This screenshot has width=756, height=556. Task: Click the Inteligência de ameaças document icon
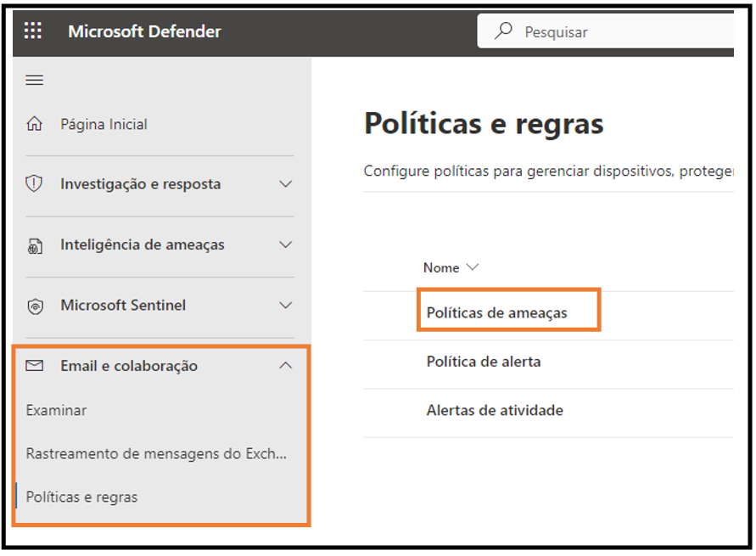[35, 245]
